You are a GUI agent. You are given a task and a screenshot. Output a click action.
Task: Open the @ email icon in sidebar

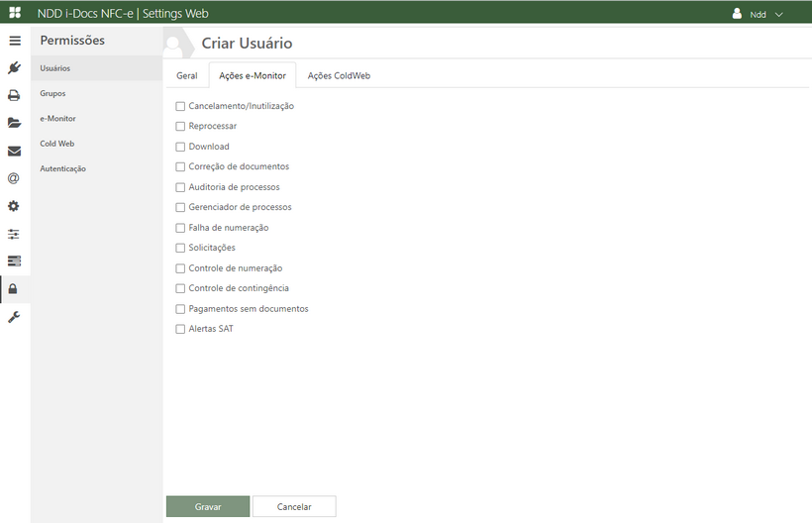14,178
